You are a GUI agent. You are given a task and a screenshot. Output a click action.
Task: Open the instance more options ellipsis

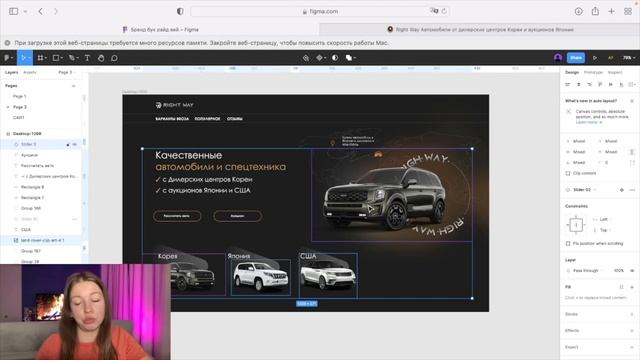pyautogui.click(x=632, y=190)
